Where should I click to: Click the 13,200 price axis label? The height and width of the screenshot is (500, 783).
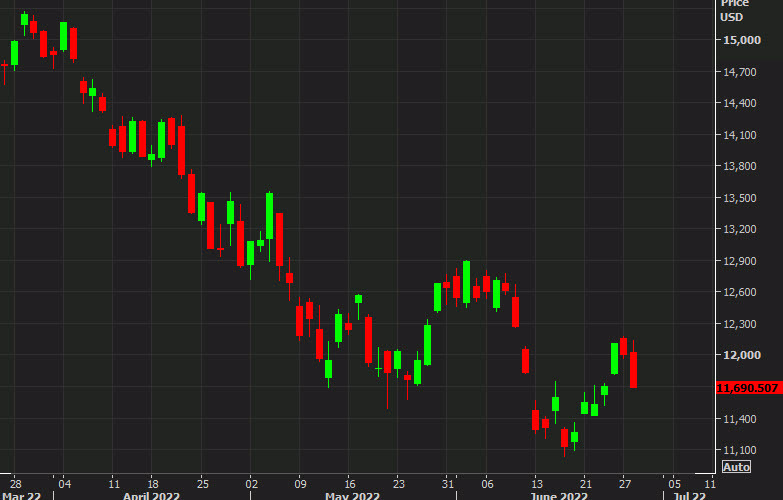tap(740, 229)
